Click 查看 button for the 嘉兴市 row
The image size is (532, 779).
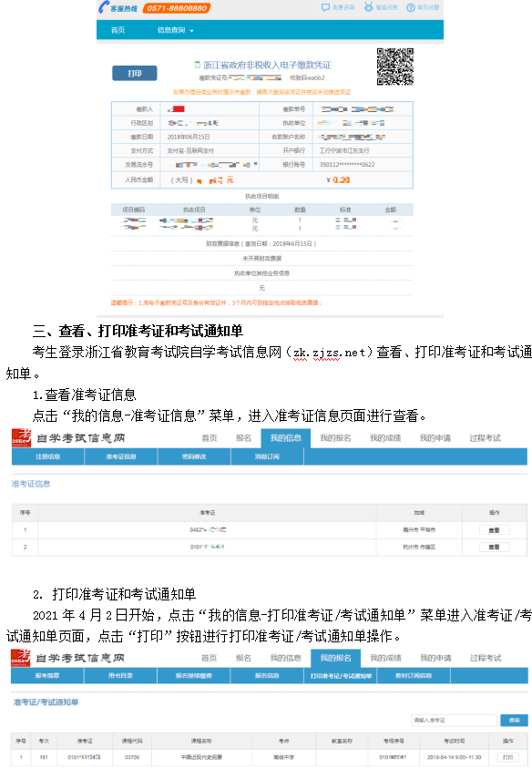click(494, 530)
